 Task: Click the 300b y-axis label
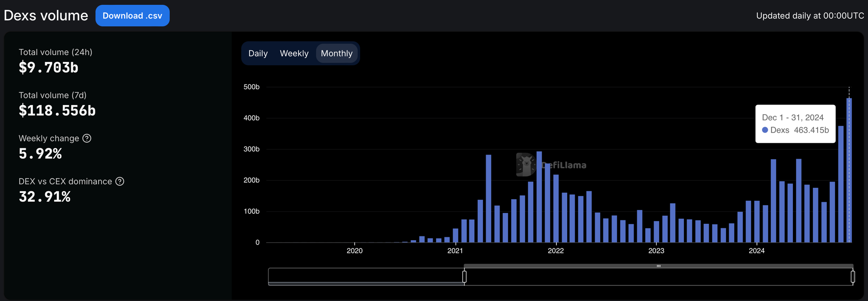tap(252, 149)
